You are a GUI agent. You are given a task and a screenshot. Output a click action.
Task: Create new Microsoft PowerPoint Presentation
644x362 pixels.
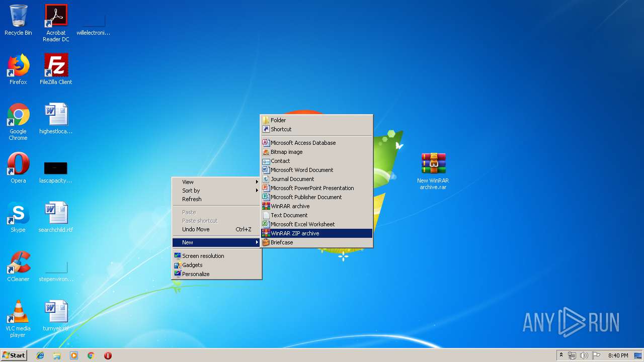pyautogui.click(x=316, y=188)
